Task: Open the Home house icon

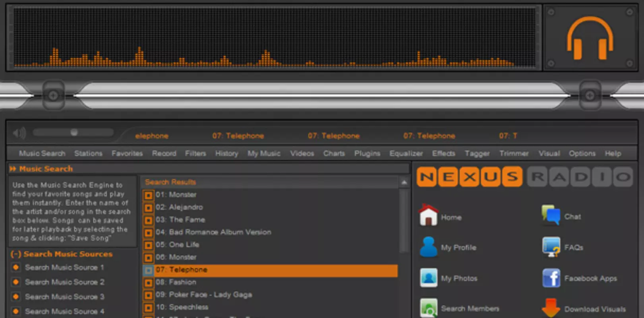Action: 428,215
